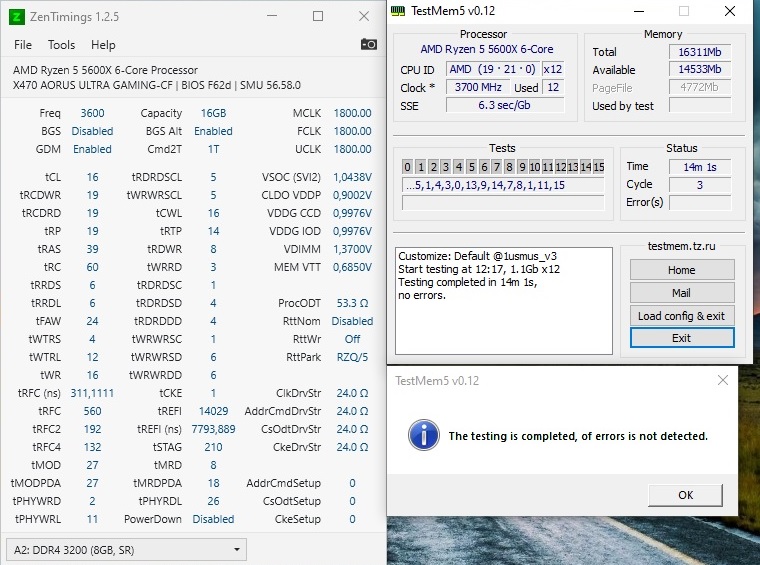760x565 pixels.
Task: Click the ClkDrvStr value 24.0 Ω
Action: (352, 393)
